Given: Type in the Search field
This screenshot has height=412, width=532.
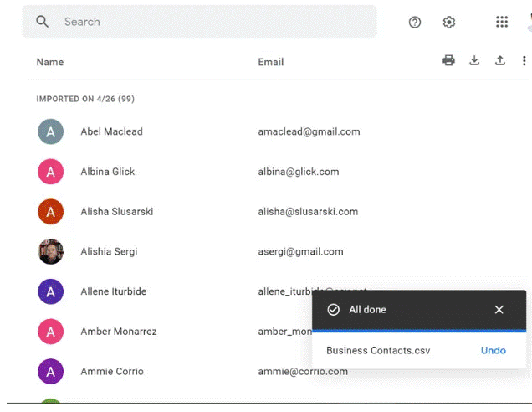Looking at the screenshot, I should click(209, 22).
